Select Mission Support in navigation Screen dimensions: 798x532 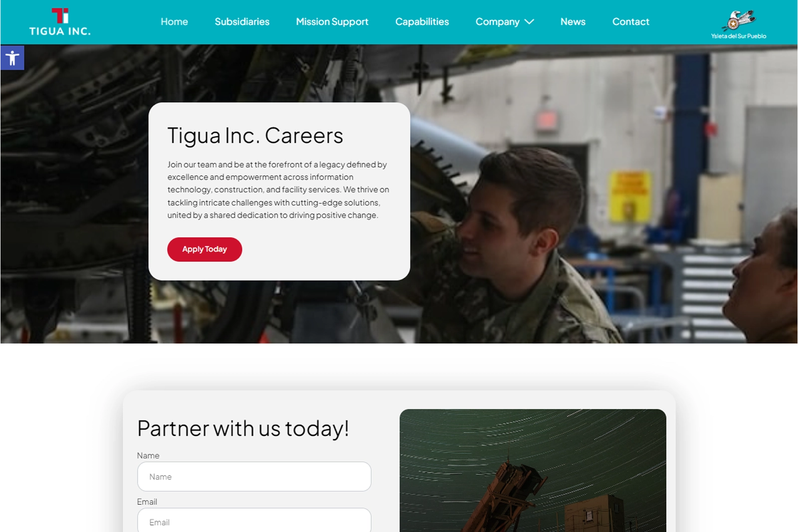pos(332,21)
